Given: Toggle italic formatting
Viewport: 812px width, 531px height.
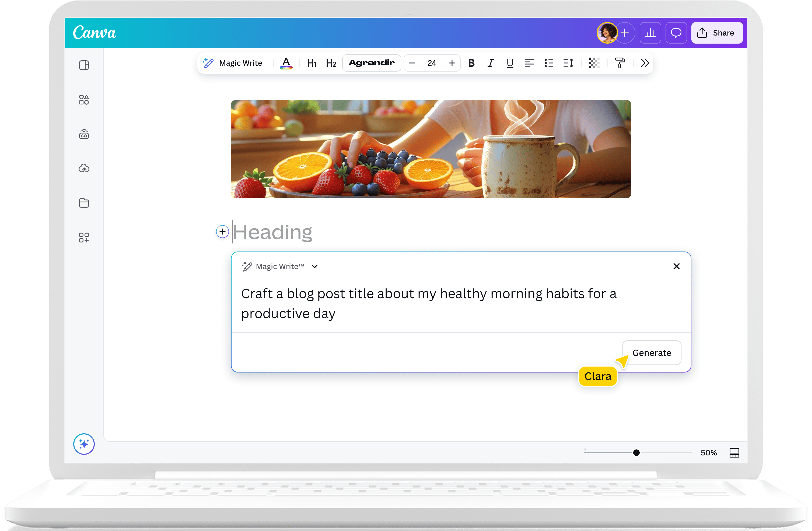Looking at the screenshot, I should coord(491,63).
